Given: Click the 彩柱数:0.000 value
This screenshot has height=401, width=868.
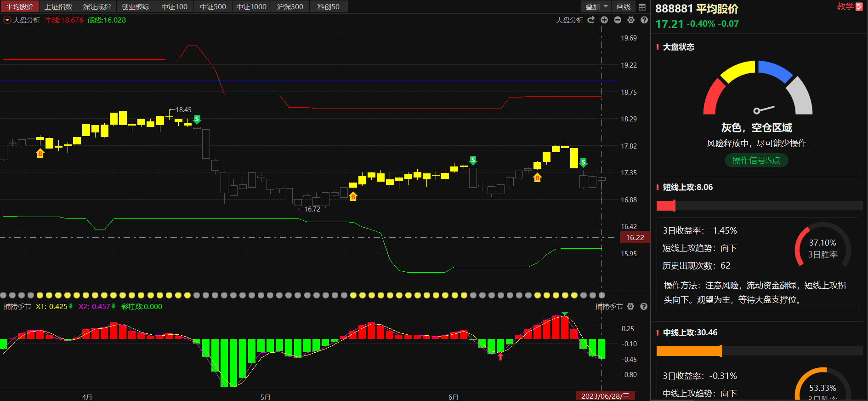Looking at the screenshot, I should coord(142,306).
